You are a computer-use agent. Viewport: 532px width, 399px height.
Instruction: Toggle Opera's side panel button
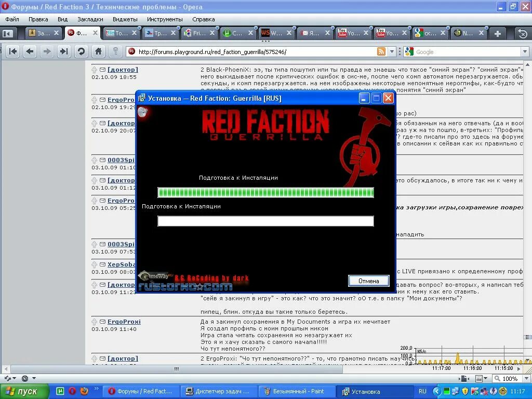click(7, 33)
